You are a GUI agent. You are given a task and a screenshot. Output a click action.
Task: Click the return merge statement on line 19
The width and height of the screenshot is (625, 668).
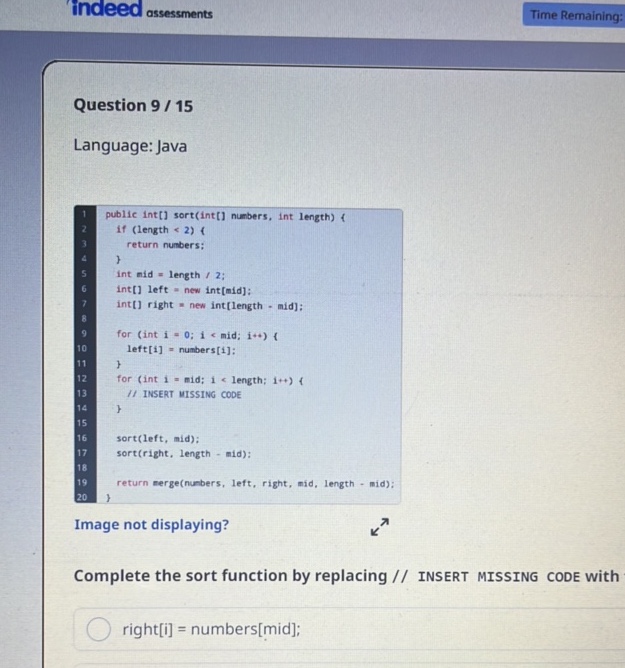[x=255, y=483]
